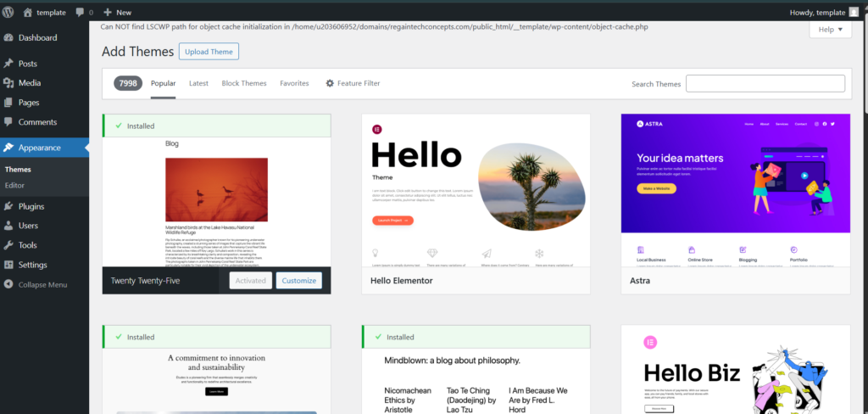Viewport: 868px width, 414px height.
Task: Click the Elementor logo on Hello preview
Action: point(377,129)
